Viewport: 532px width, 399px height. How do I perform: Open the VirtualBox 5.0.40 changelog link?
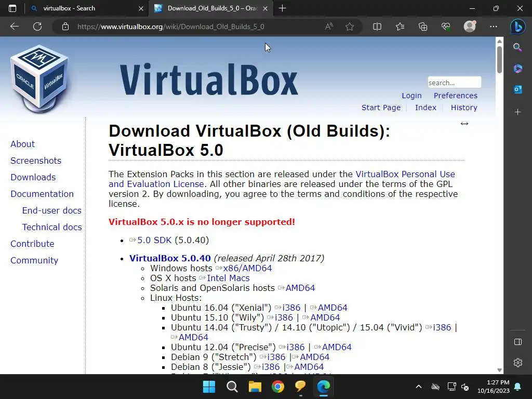point(170,258)
